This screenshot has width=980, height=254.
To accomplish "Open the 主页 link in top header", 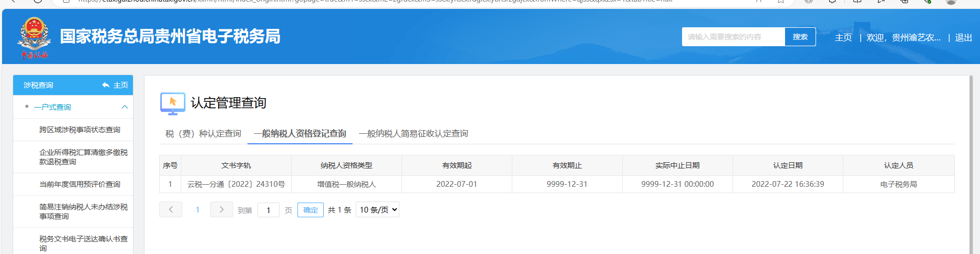I will [843, 38].
